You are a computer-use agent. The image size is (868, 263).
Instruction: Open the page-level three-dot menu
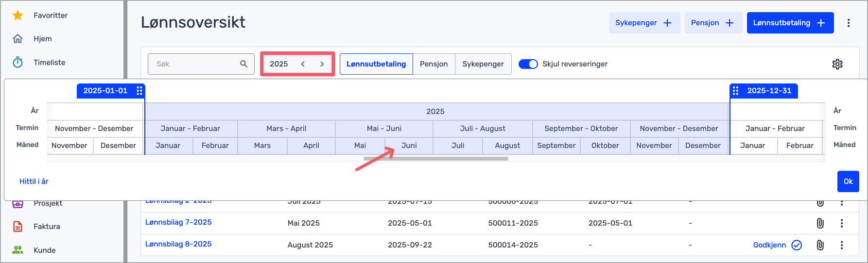(x=849, y=23)
